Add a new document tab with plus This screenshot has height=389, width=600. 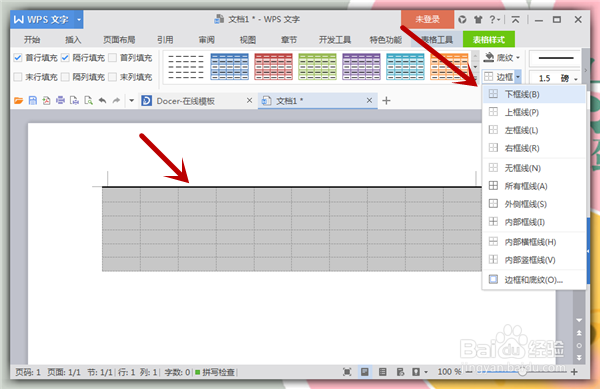[386, 101]
